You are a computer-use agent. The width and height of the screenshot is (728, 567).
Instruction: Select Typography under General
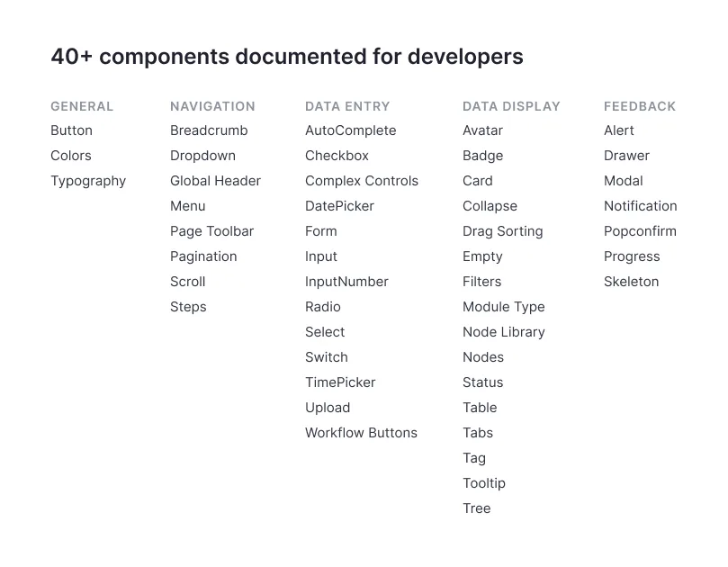[x=88, y=181]
